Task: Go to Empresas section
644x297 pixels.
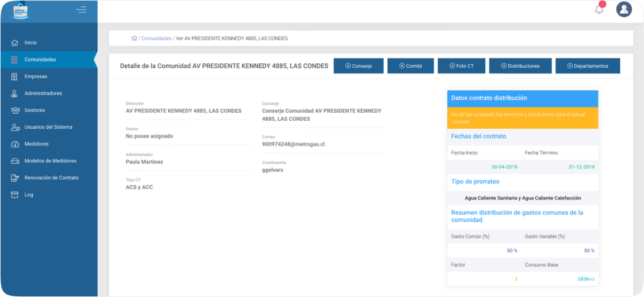Action: coord(49,76)
